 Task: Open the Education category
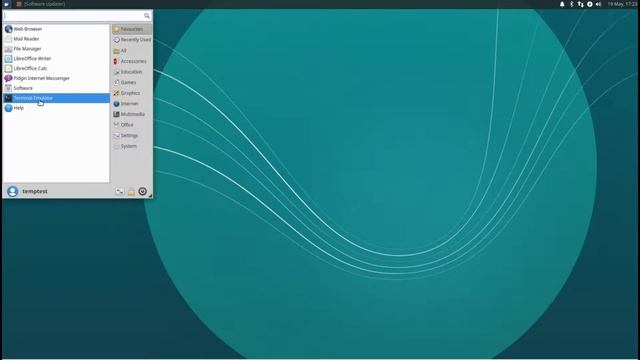point(132,72)
